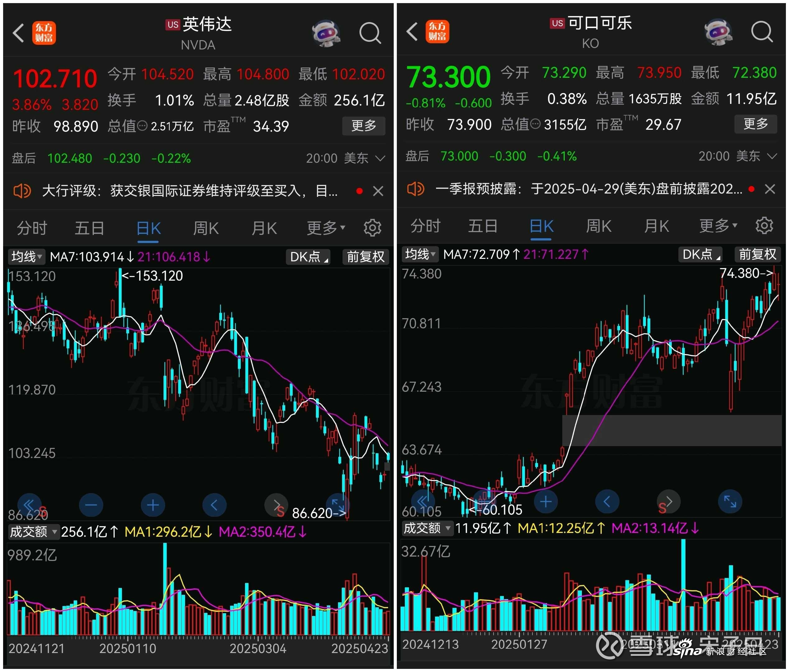
Task: Toggle DK点 on KO chart
Action: click(701, 254)
